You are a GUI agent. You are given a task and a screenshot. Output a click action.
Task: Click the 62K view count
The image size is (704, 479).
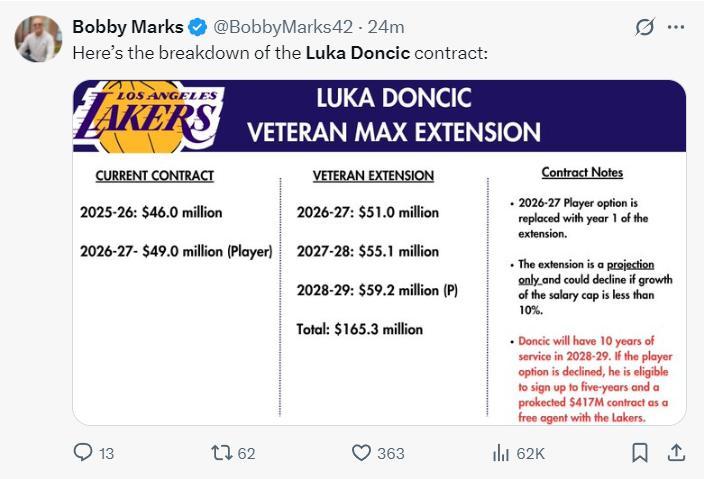point(530,454)
